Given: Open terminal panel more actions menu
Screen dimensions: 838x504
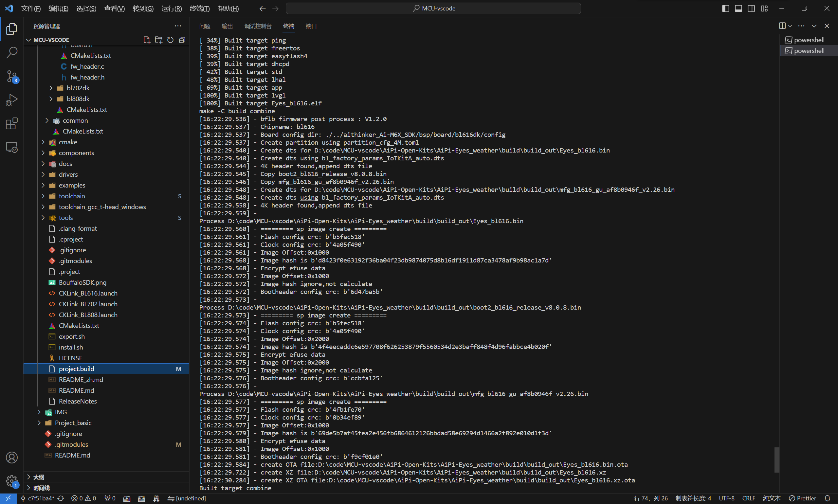Looking at the screenshot, I should point(801,26).
